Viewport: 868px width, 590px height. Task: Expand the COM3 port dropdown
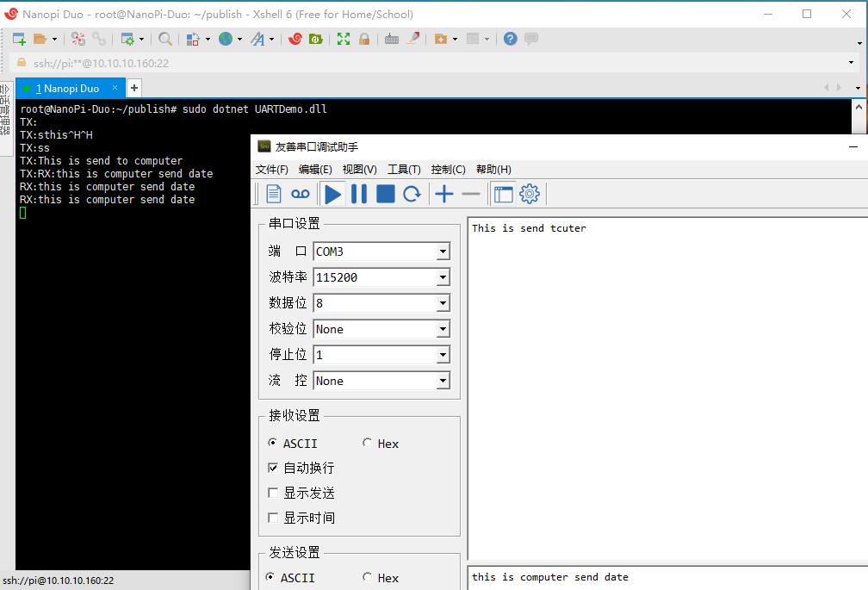pyautogui.click(x=443, y=252)
